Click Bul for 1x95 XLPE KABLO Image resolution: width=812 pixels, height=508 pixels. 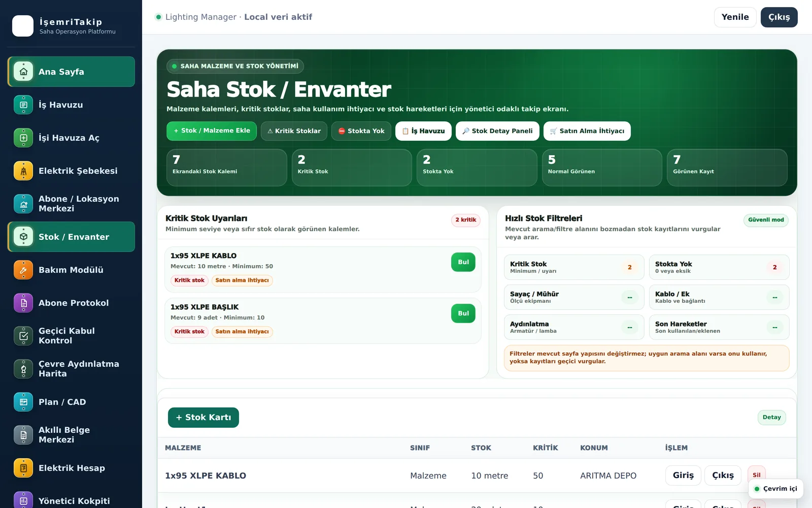(463, 262)
